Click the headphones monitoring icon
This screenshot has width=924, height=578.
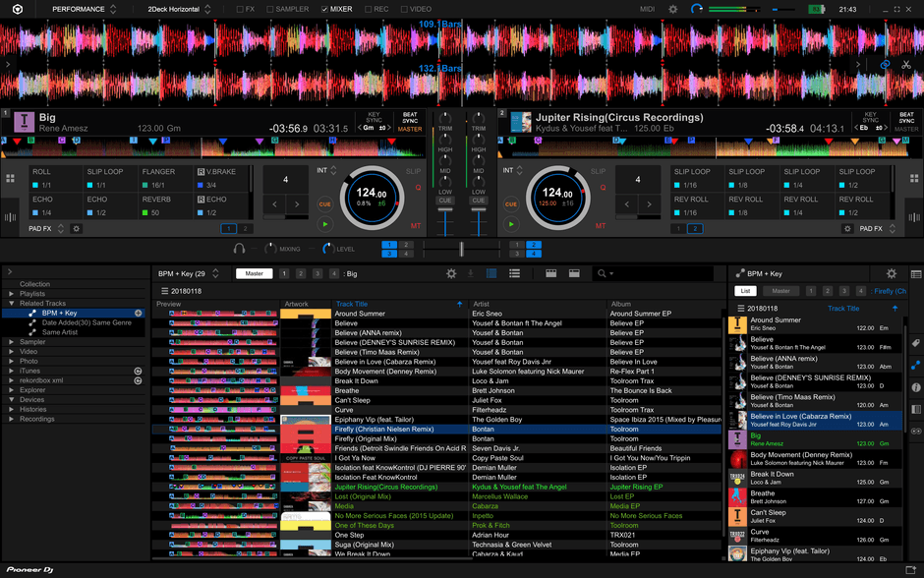pos(239,249)
